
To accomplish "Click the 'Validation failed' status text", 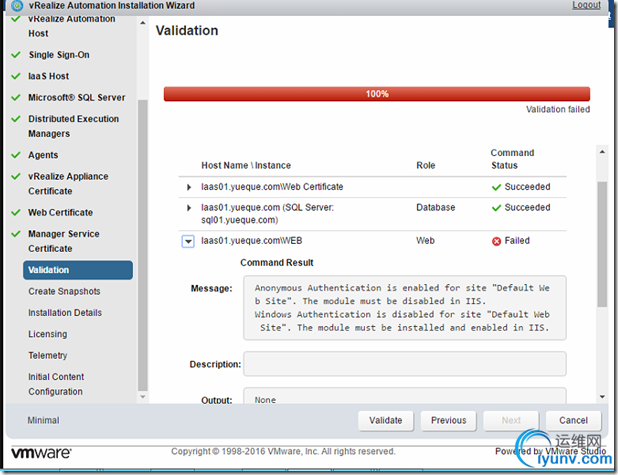I will click(558, 110).
